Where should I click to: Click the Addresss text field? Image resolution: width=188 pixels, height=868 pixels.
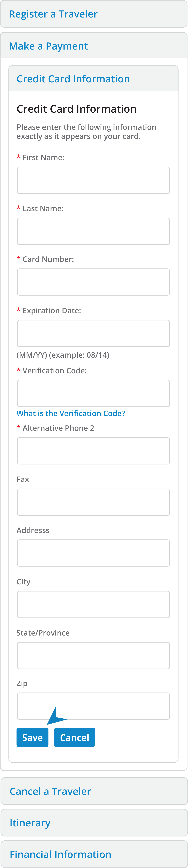[x=93, y=553]
